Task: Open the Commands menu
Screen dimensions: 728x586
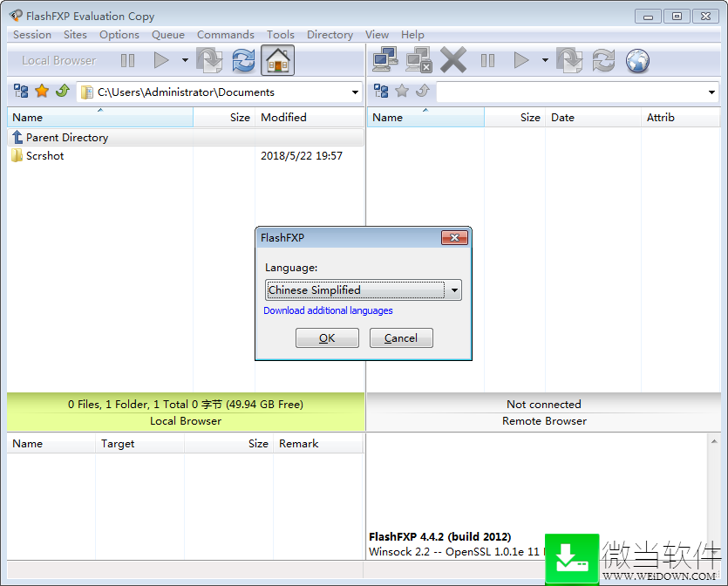Action: pyautogui.click(x=226, y=35)
